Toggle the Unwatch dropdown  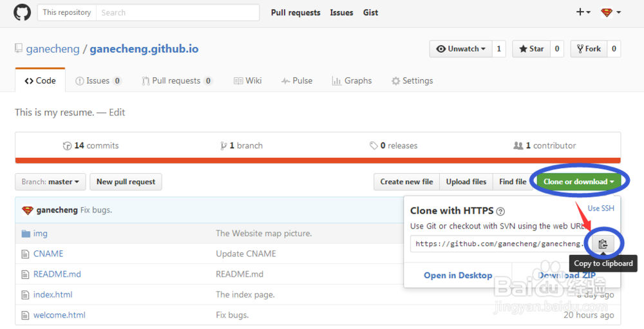(x=460, y=49)
